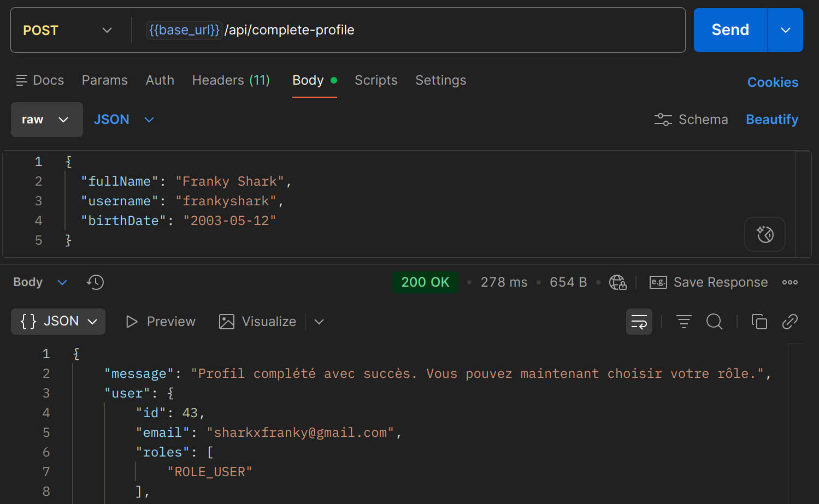Click the "ROLE_USER" value in response
This screenshot has width=819, height=504.
tap(210, 472)
